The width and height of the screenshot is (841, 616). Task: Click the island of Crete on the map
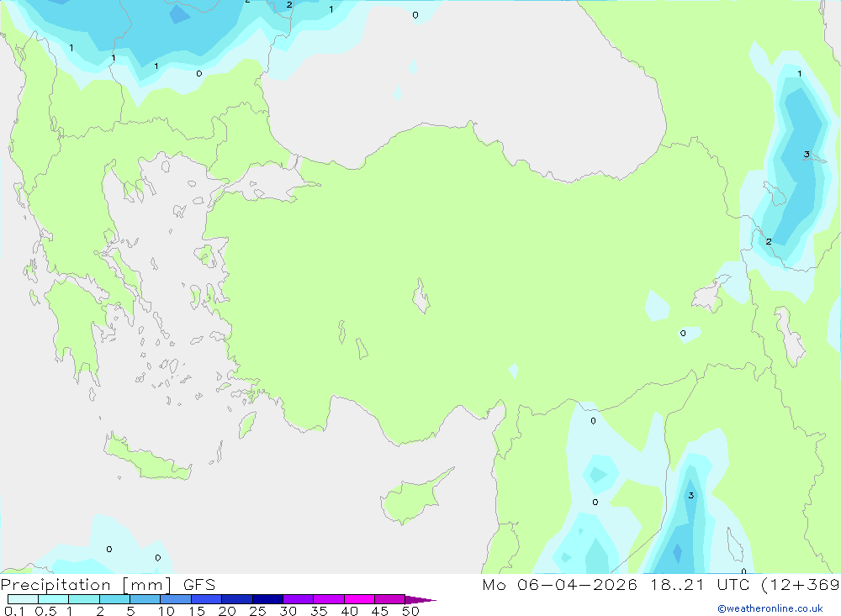pyautogui.click(x=145, y=457)
